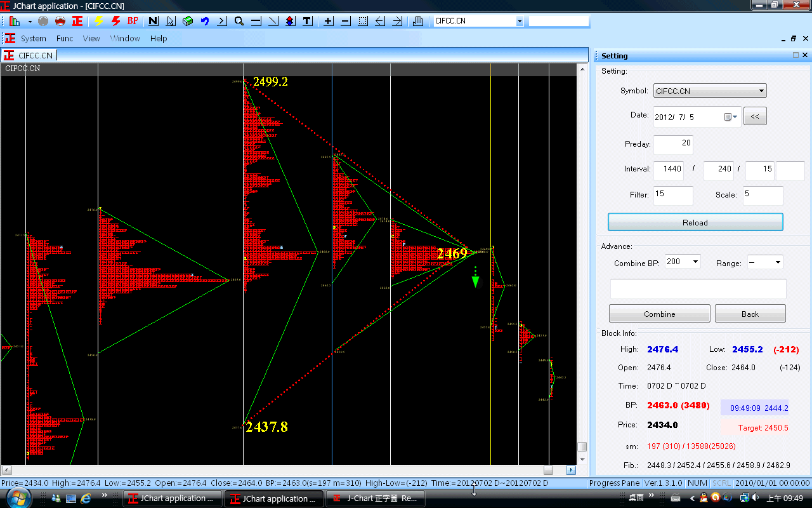The width and height of the screenshot is (812, 508).
Task: Click the horizontal scrollbar left arrow
Action: 6,471
